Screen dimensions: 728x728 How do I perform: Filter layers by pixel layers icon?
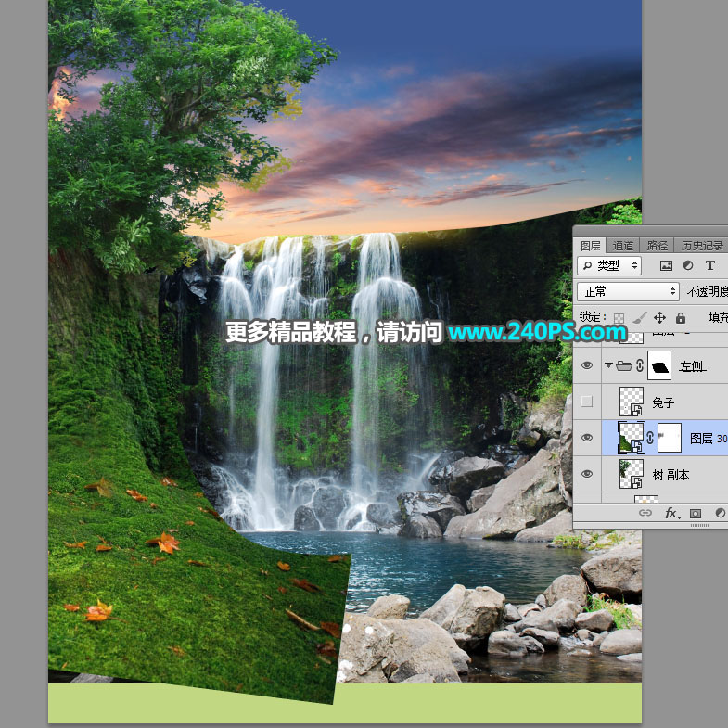666,265
